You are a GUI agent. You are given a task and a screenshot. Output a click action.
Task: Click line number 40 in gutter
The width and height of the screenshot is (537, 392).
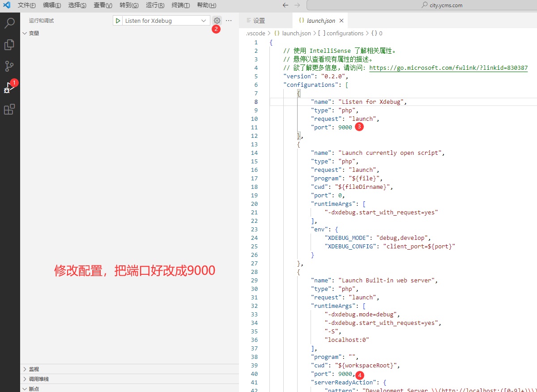coord(254,374)
